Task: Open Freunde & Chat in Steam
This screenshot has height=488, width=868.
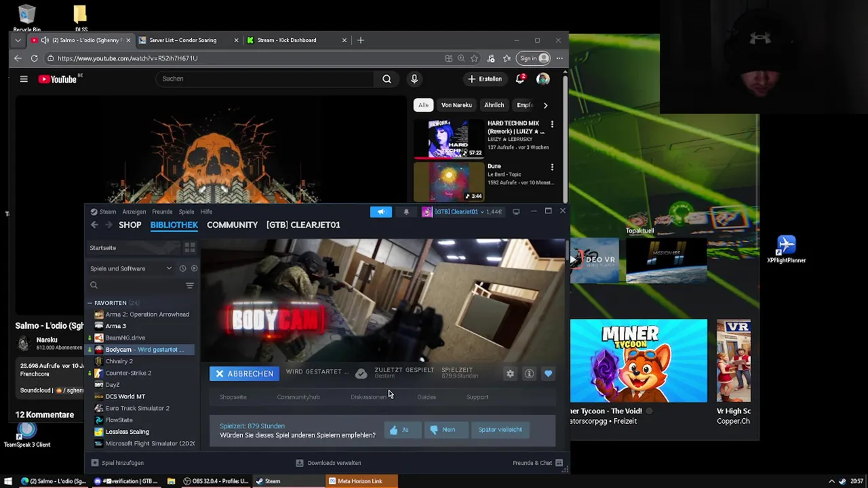Action: (538, 463)
